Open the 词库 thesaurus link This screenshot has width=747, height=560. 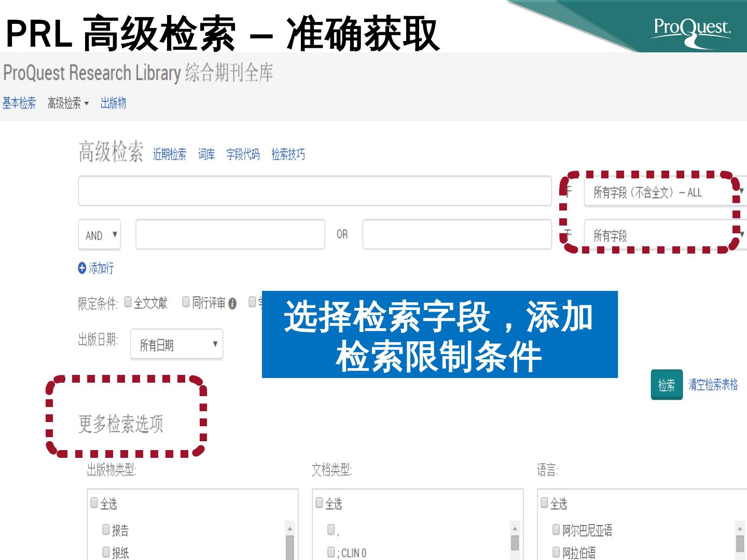pos(206,155)
